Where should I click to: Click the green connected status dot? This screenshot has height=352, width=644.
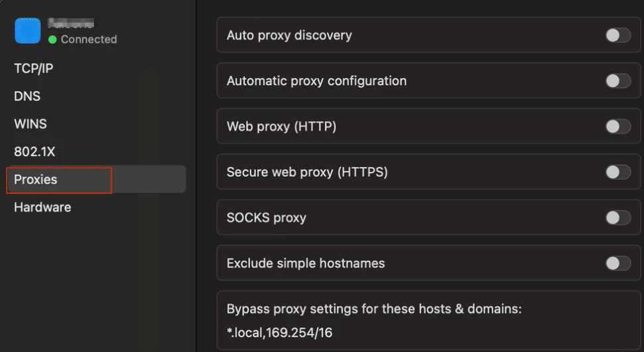pos(52,39)
